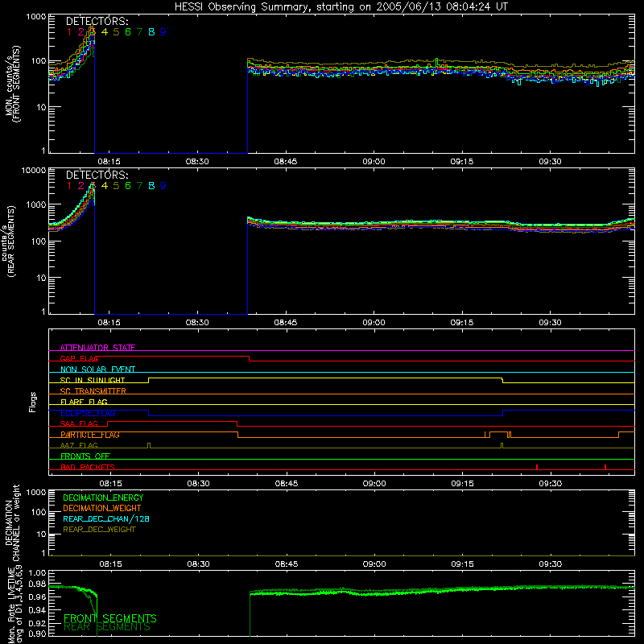The height and width of the screenshot is (644, 644).
Task: Click detector 6 in front segments legend
Action: [128, 32]
